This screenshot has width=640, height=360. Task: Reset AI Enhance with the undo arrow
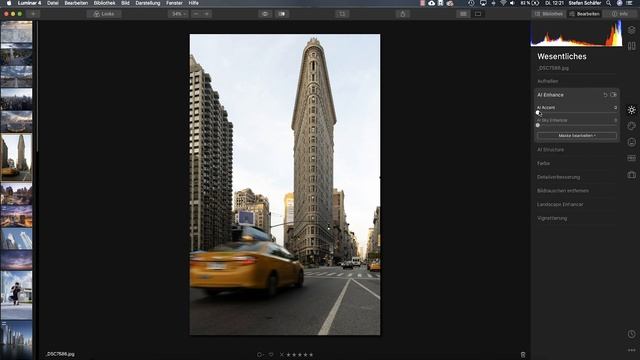(605, 95)
